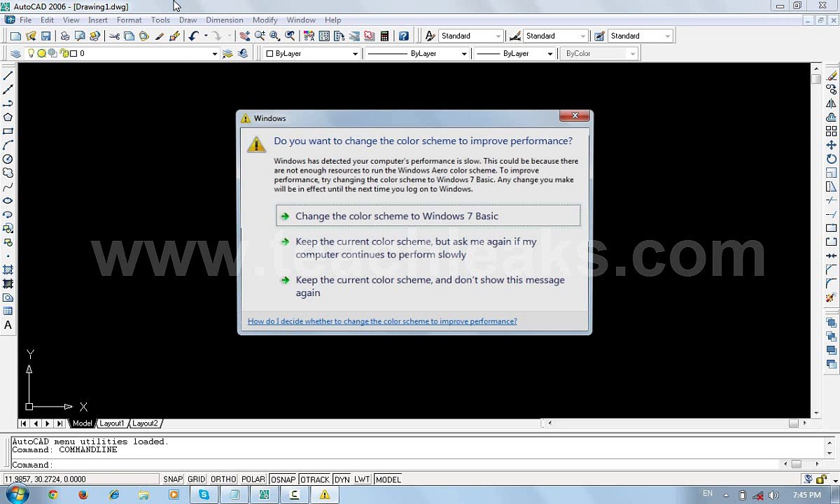Open the Standard table style dropdown
The image size is (840, 504).
[668, 36]
